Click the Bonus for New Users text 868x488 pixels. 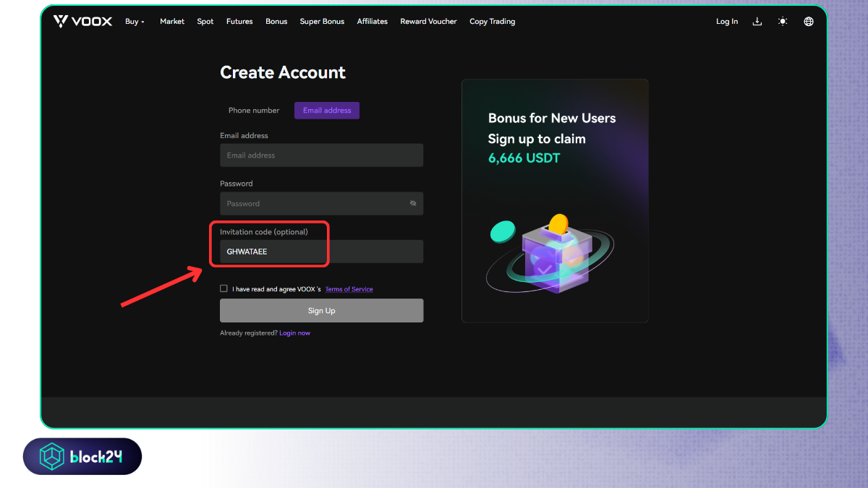[x=552, y=118]
